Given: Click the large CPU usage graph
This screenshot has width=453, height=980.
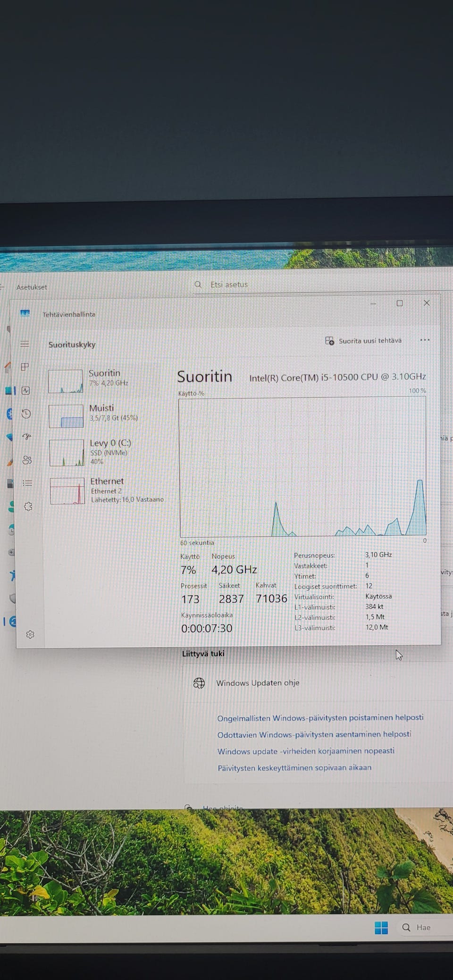Looking at the screenshot, I should pos(302,467).
